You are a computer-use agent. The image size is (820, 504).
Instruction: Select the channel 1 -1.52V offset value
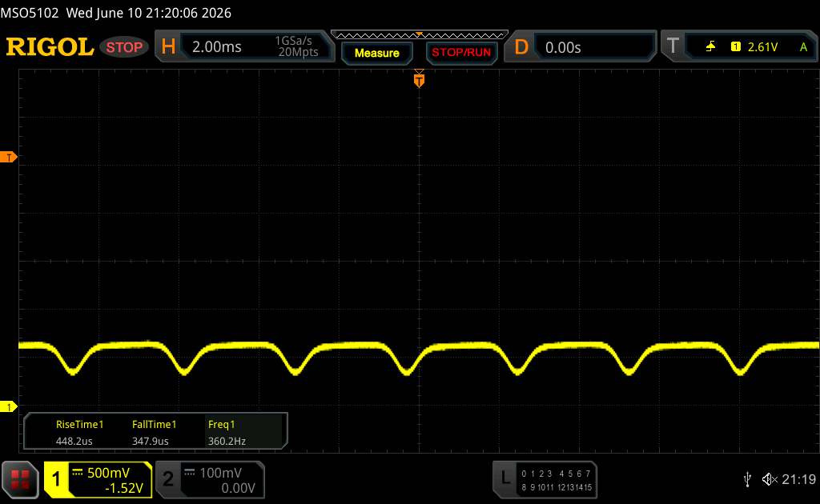[124, 488]
